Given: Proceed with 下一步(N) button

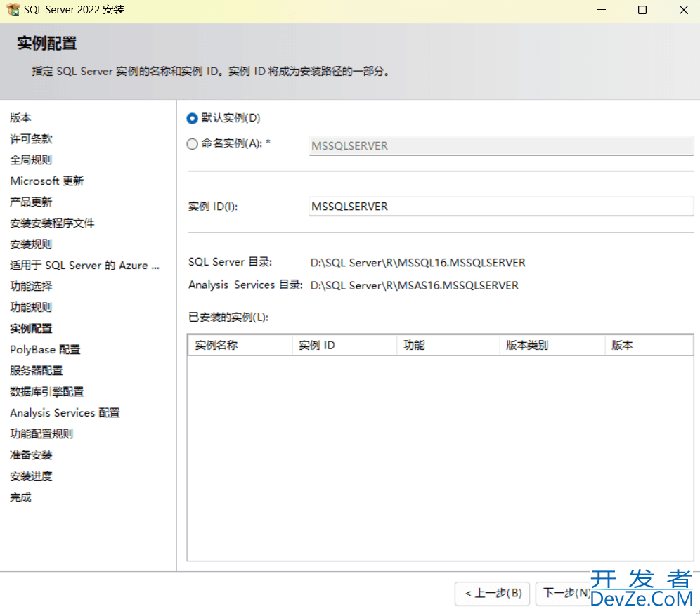Looking at the screenshot, I should (566, 594).
